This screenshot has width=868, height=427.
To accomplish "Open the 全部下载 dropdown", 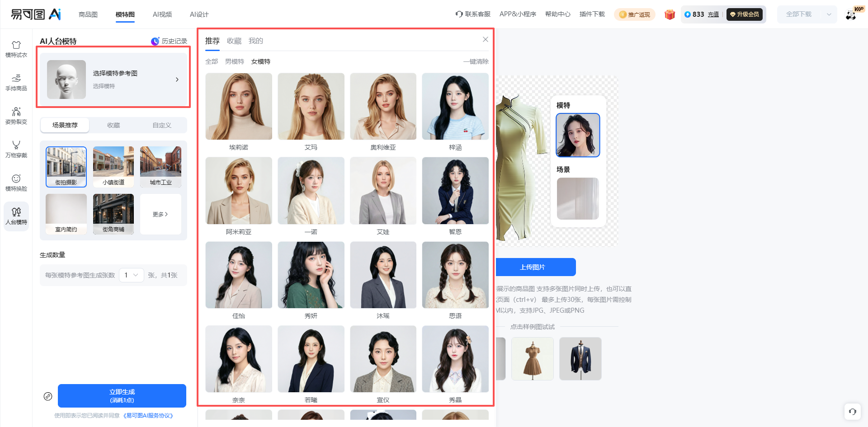I will tap(807, 14).
